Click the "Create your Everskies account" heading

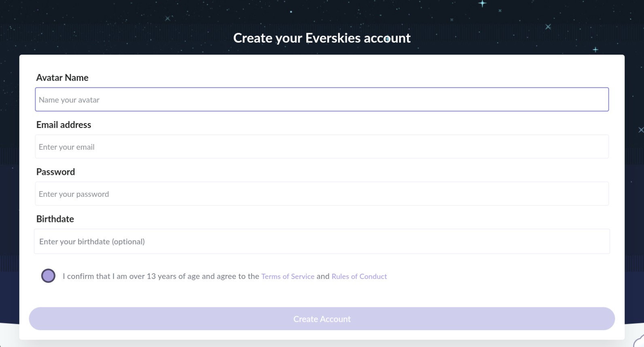point(322,38)
